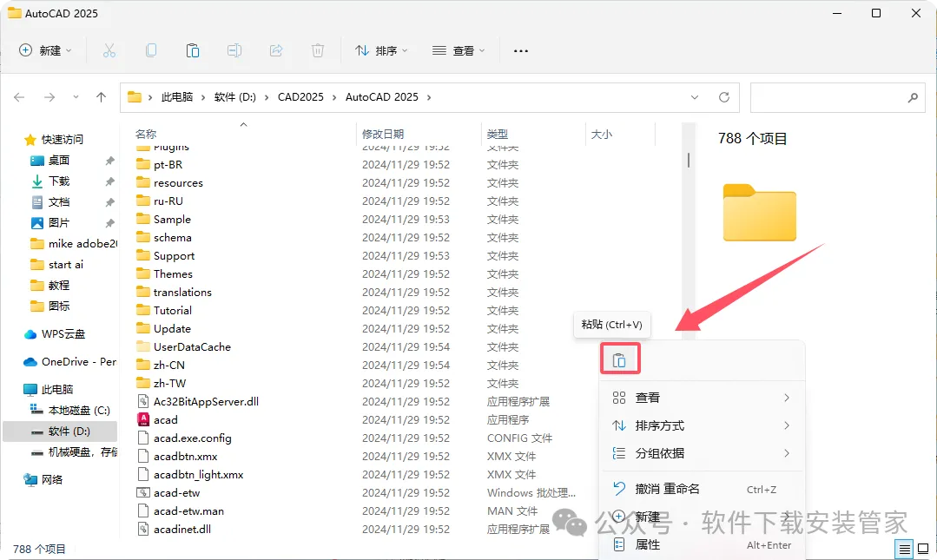The image size is (937, 560).
Task: Choose 撤消 重命名 in context menu
Action: point(703,489)
